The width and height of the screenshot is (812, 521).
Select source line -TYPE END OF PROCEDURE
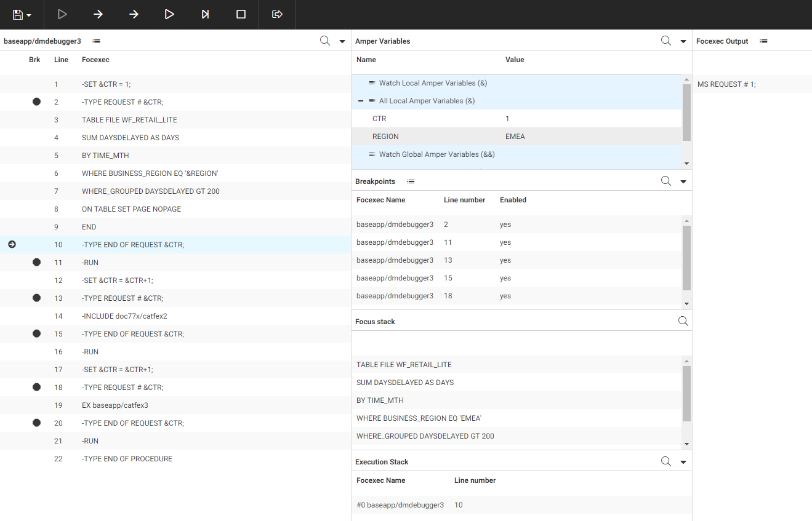pyautogui.click(x=175, y=459)
